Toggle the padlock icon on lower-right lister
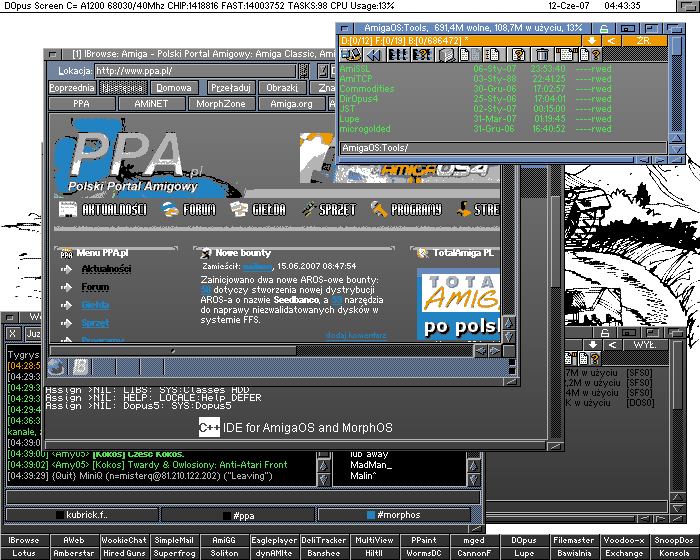Viewport: 700px width, 560px height. (604, 333)
